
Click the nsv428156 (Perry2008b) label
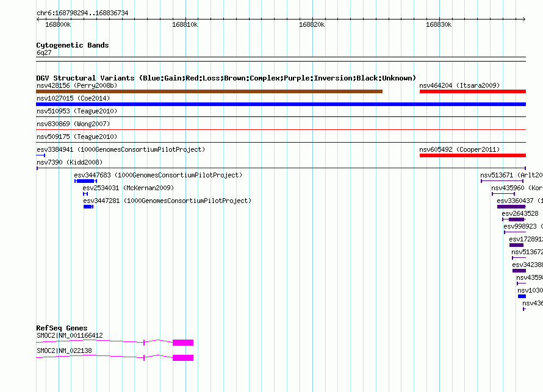coord(77,85)
